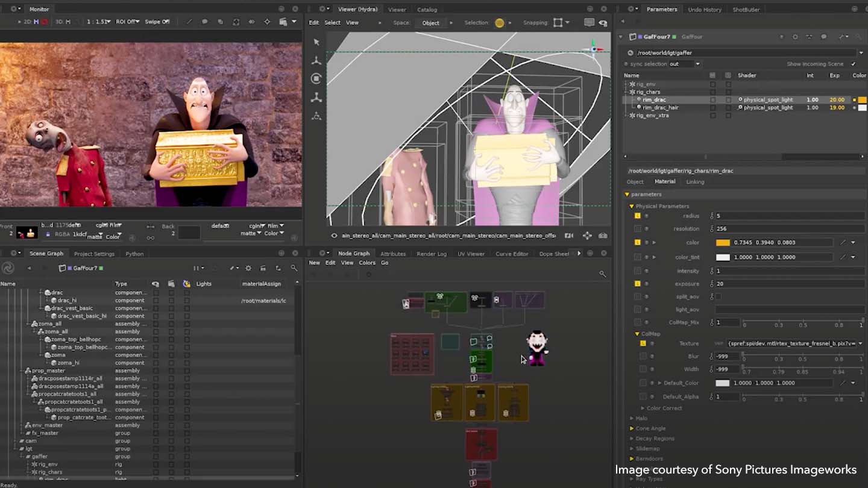Image resolution: width=868 pixels, height=488 pixels.
Task: Open the New menu in Node Graph
Action: pos(314,263)
